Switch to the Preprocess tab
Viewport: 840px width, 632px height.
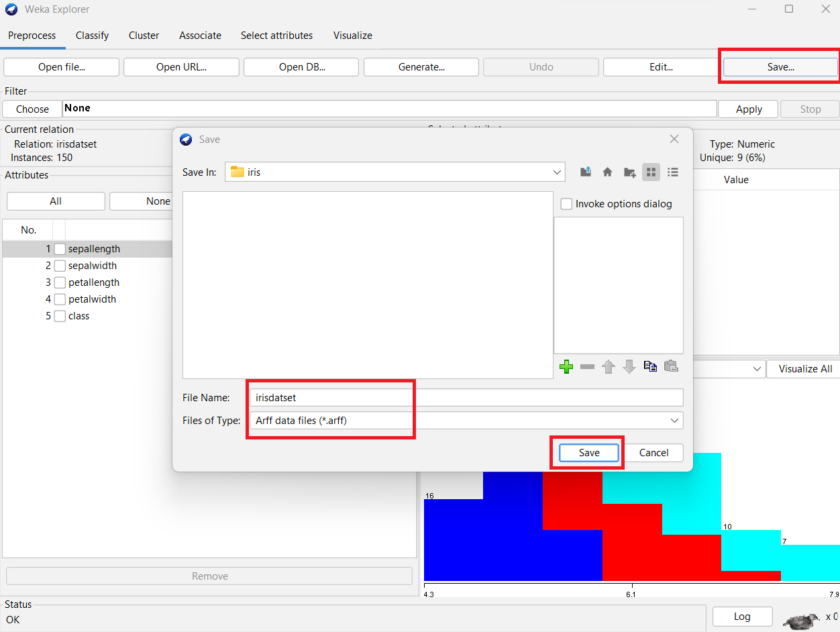click(x=32, y=36)
